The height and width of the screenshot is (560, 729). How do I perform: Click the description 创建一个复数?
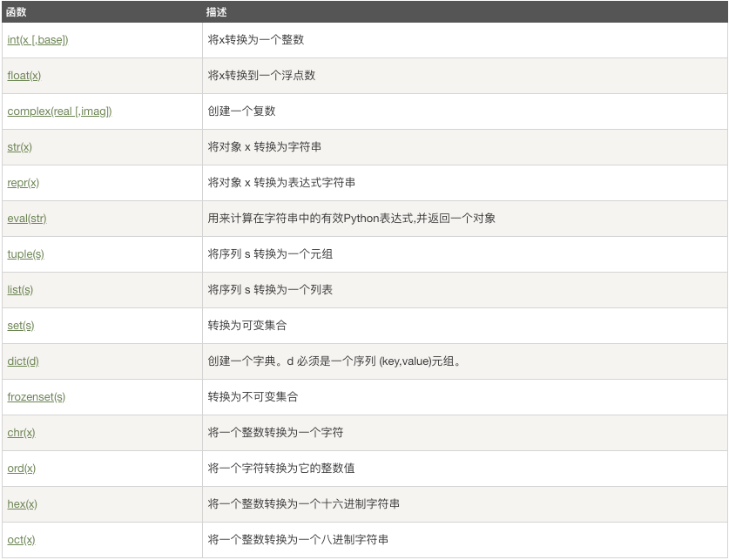[242, 111]
